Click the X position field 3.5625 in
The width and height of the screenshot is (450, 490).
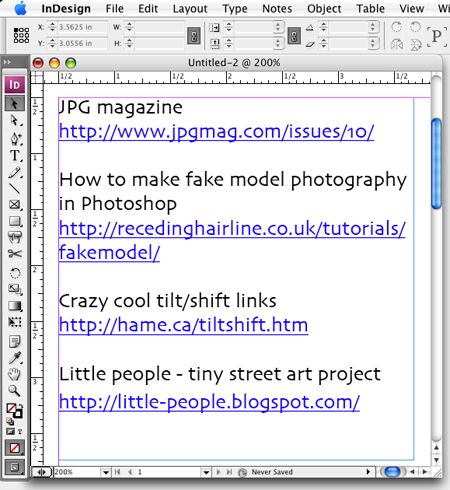pos(82,27)
